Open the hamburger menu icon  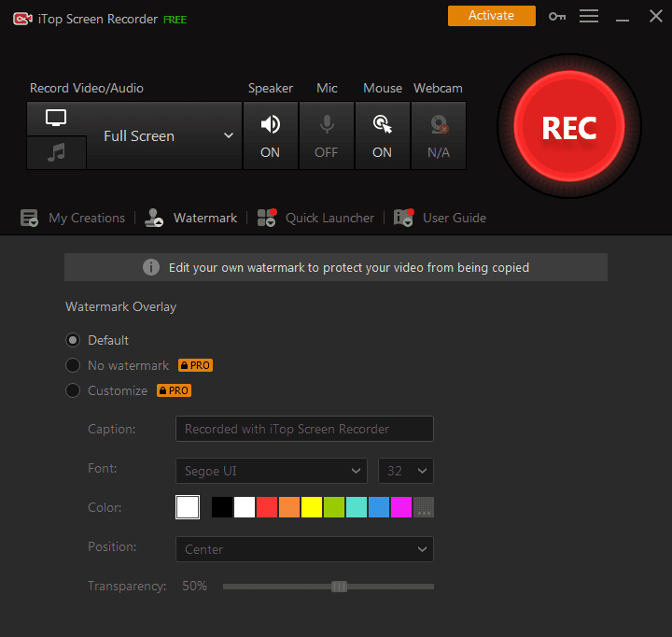click(x=589, y=16)
